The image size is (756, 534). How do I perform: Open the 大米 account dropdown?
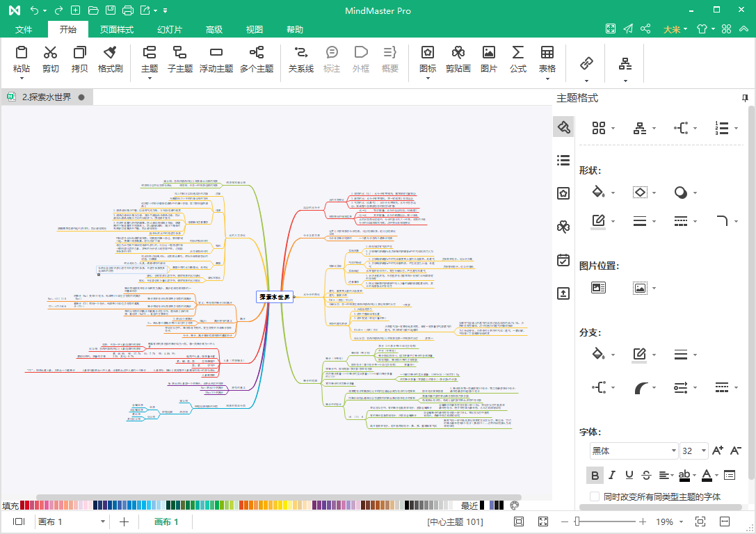(675, 29)
